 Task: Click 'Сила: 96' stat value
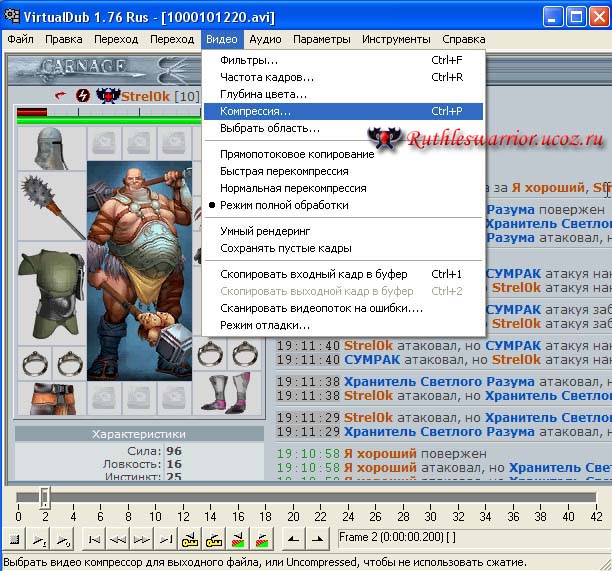174,451
